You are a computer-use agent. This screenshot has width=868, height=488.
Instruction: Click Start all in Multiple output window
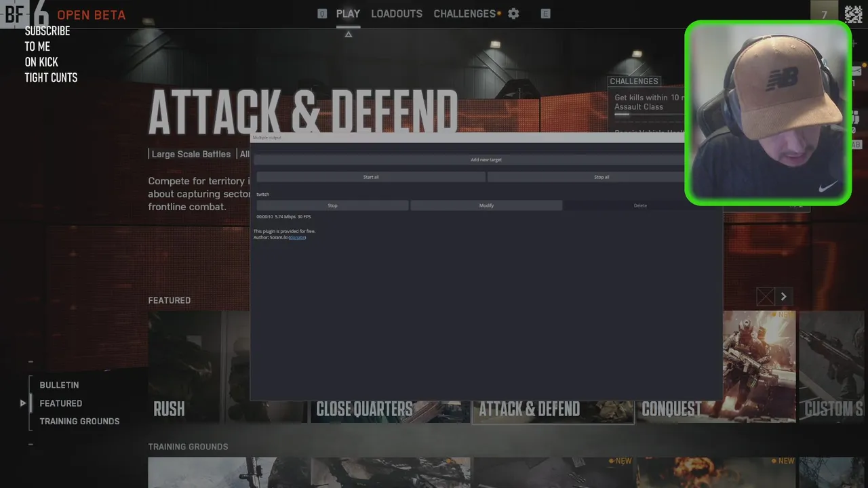[371, 177]
